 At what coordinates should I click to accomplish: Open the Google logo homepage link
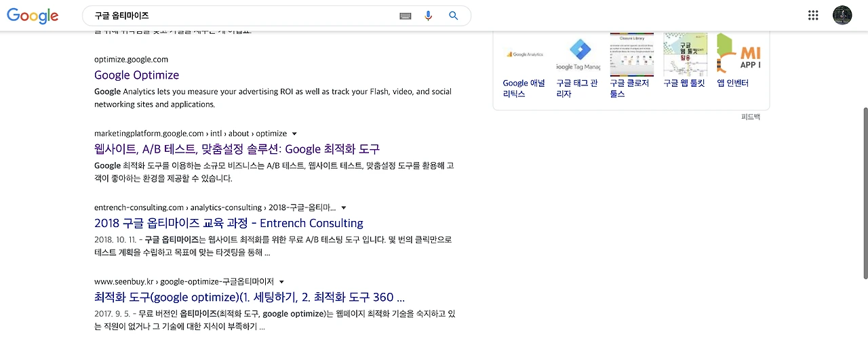pos(33,16)
